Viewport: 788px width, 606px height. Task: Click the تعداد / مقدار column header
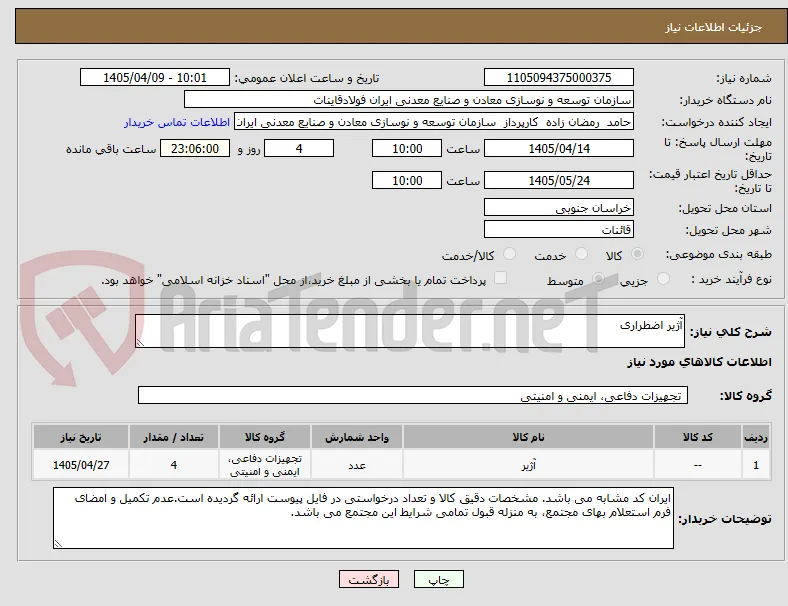(174, 437)
